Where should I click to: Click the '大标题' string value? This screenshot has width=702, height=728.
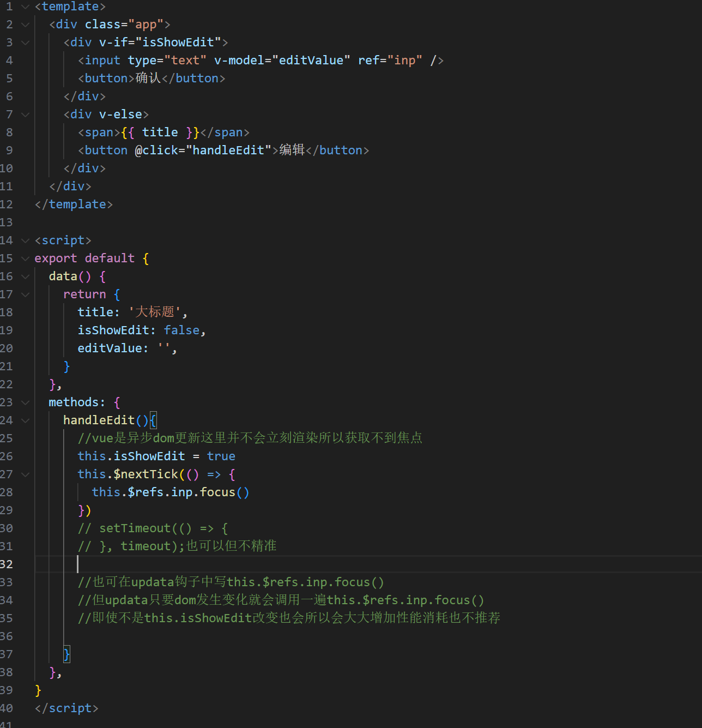coord(155,312)
